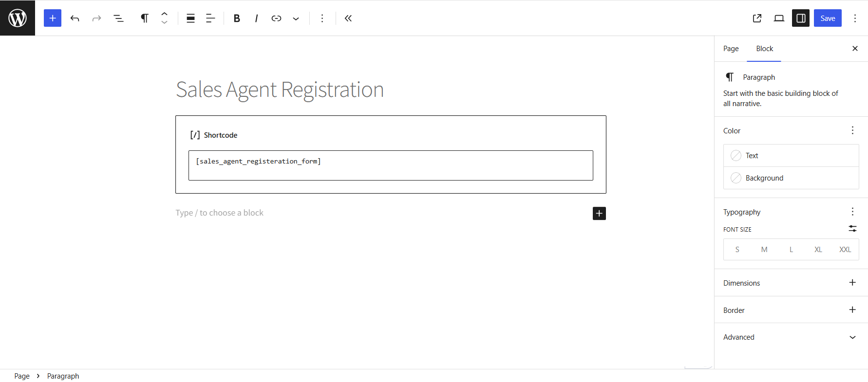Open more rich text options dropdown
Viewport: 868px width, 382px height.
(296, 18)
